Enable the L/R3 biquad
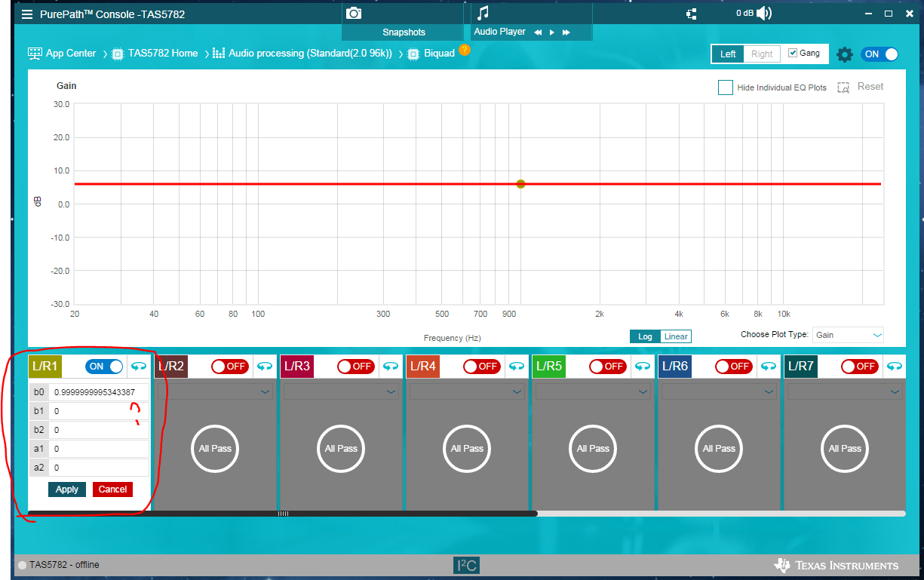 coord(355,366)
